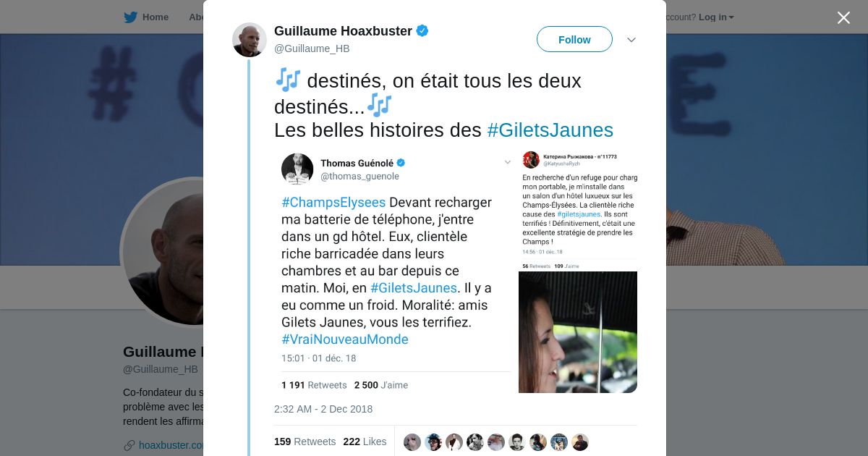Open the #GiletsJaunes hashtag link

click(x=550, y=130)
